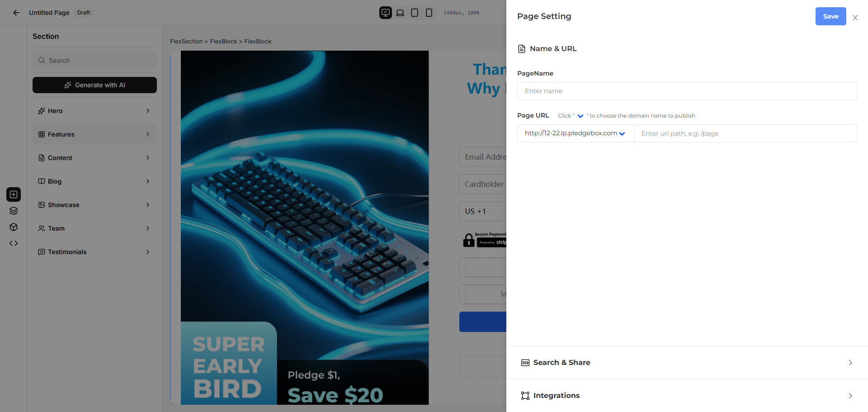
Task: Close the Page Setting panel
Action: (855, 18)
